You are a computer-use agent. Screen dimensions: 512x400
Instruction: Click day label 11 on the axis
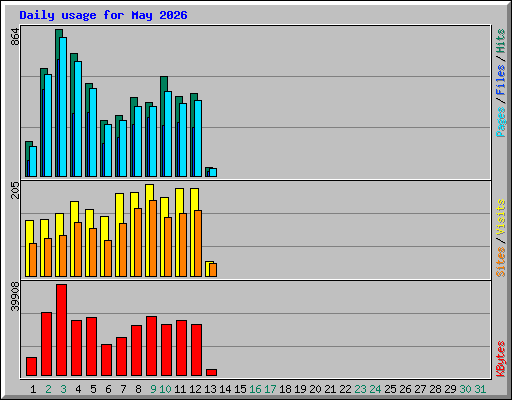point(180,389)
